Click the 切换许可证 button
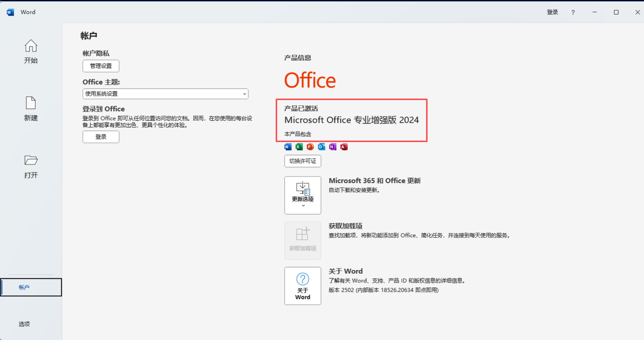This screenshot has width=644, height=340. 303,161
